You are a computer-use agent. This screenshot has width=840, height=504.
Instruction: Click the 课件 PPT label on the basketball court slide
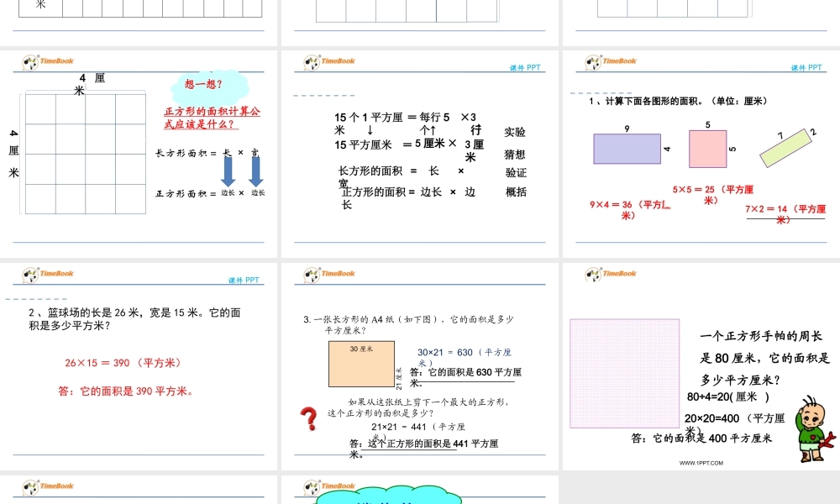point(244,280)
